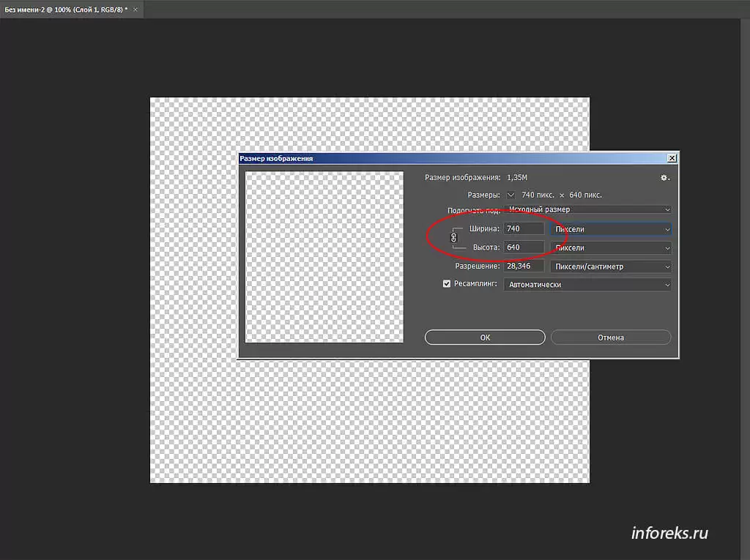
Task: Expand the Размеры units chevron
Action: pos(511,195)
